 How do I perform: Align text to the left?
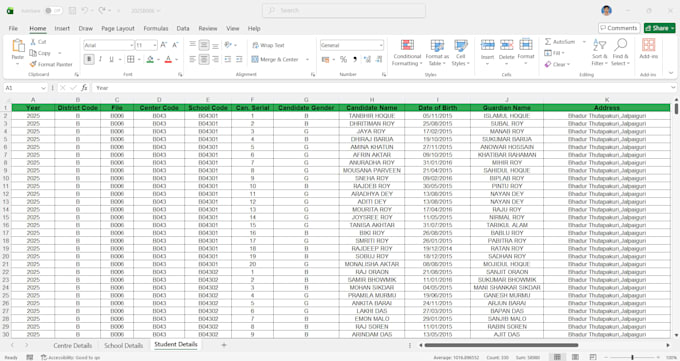click(x=193, y=59)
